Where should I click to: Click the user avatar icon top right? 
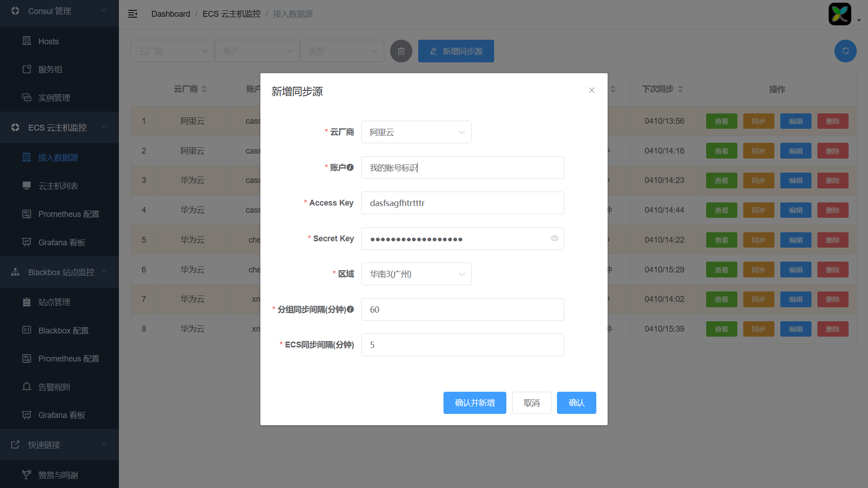point(840,14)
